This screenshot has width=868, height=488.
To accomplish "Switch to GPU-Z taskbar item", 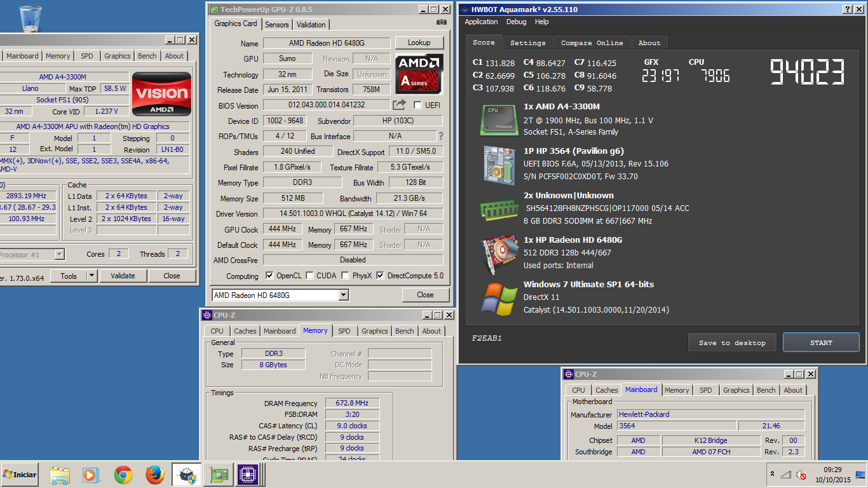I will point(219,475).
